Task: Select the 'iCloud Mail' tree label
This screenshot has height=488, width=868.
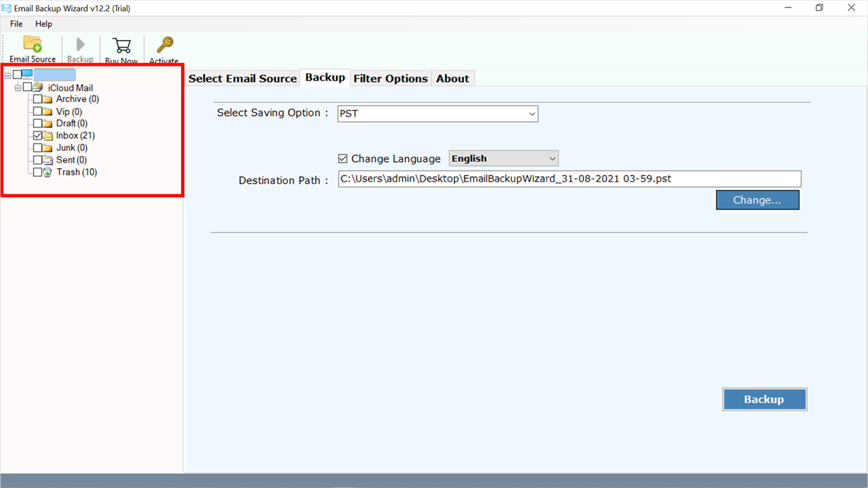Action: 71,88
